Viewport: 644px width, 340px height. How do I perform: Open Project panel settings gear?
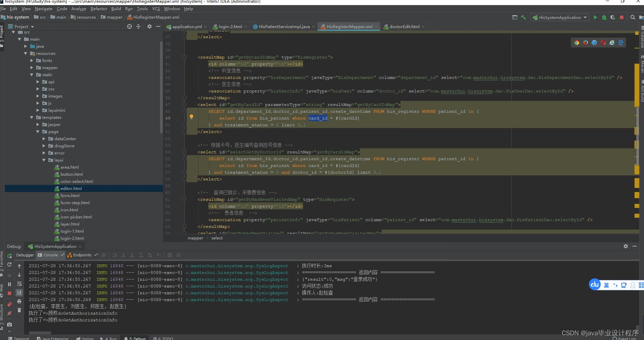point(149,26)
